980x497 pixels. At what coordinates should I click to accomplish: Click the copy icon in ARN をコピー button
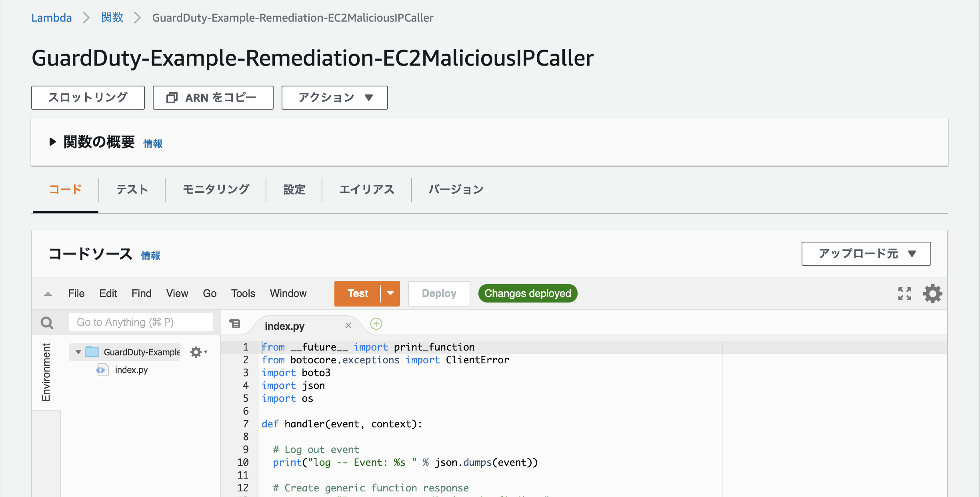click(172, 98)
